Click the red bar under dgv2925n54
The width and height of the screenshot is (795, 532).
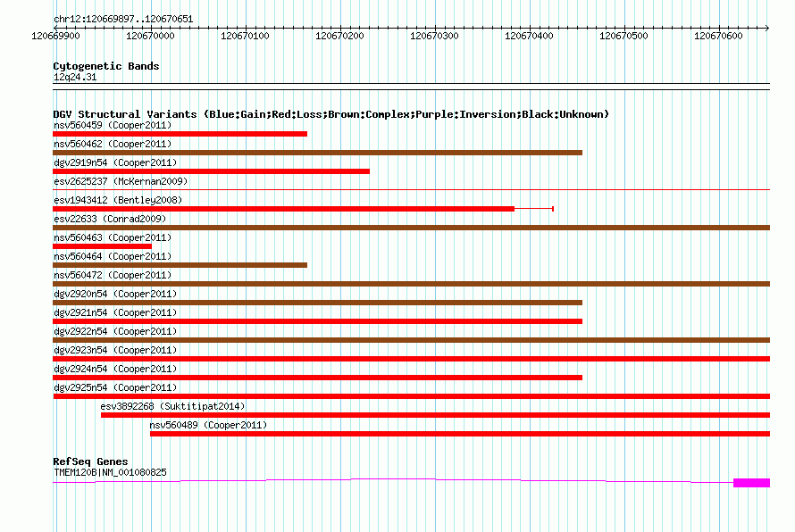click(411, 396)
